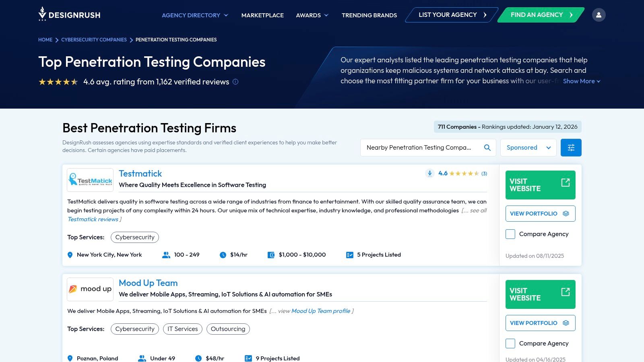This screenshot has width=644, height=362.
Task: Open Trending Brands navigation item
Action: [369, 15]
